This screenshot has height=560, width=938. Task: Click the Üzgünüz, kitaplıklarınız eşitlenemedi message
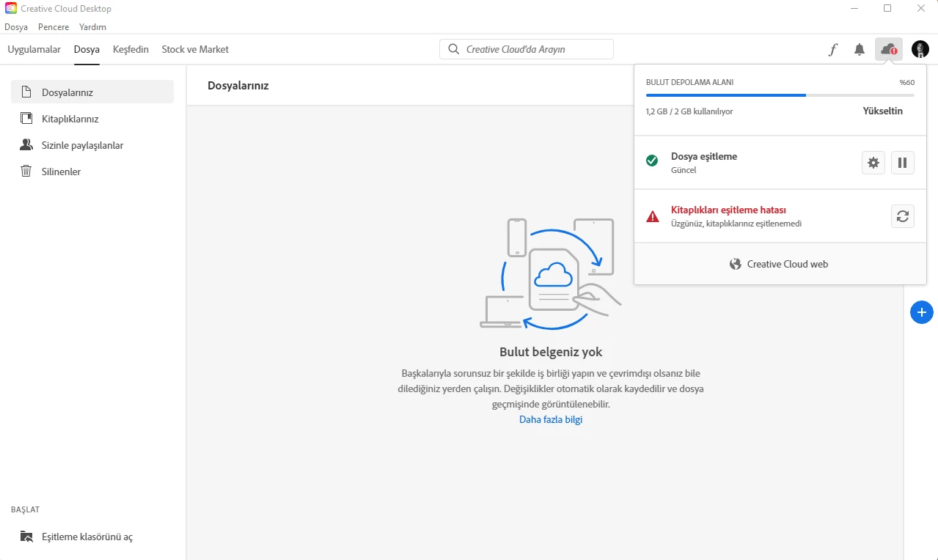[736, 224]
